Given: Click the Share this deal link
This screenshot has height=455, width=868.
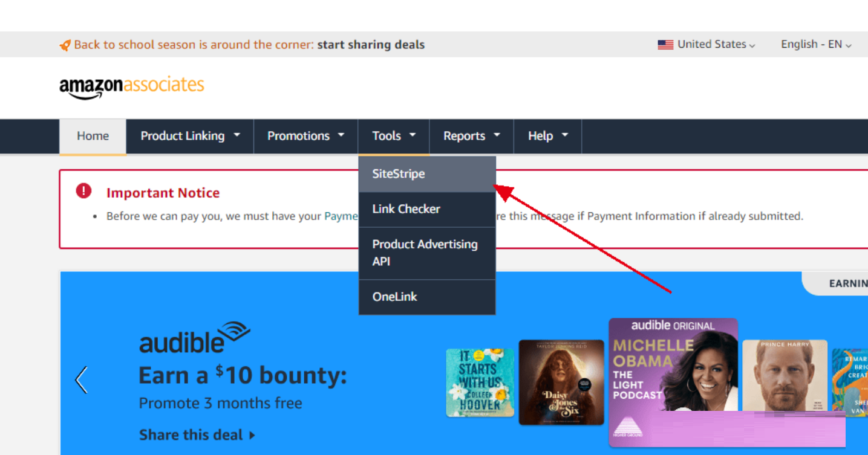Looking at the screenshot, I should (x=197, y=435).
